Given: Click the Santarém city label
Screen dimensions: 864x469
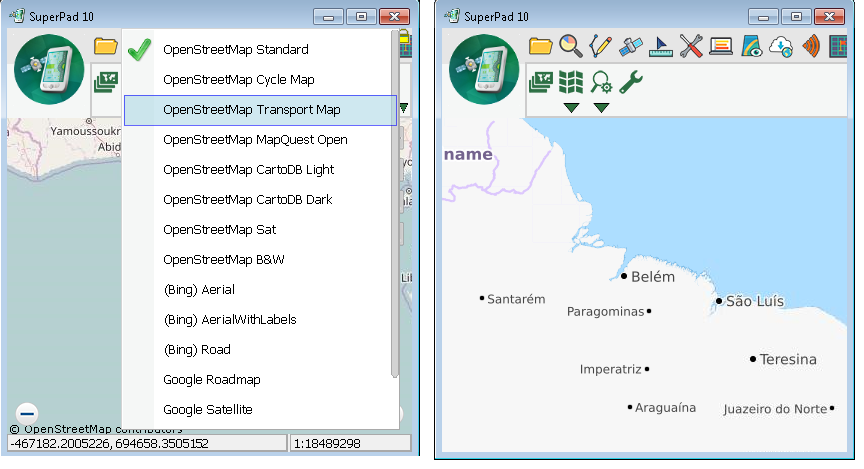Looking at the screenshot, I should [x=516, y=299].
